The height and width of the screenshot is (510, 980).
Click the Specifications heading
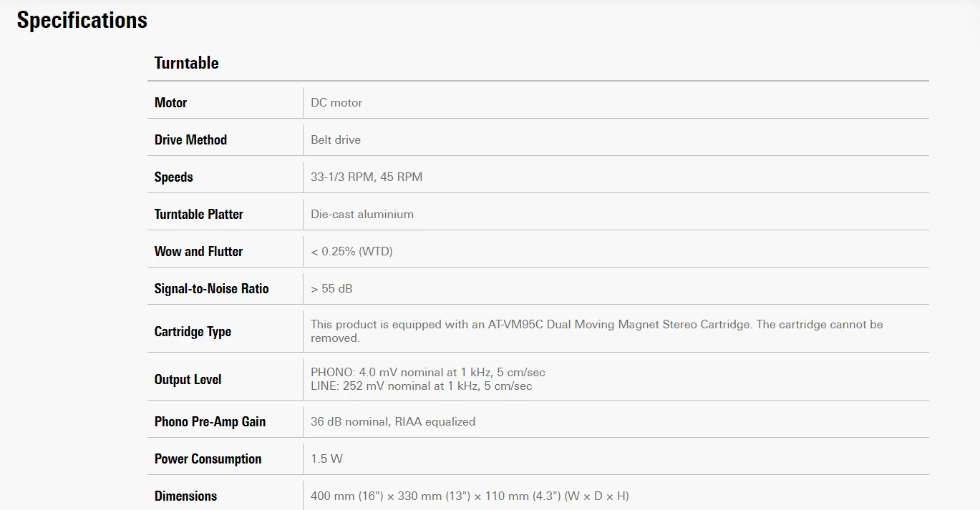82,20
